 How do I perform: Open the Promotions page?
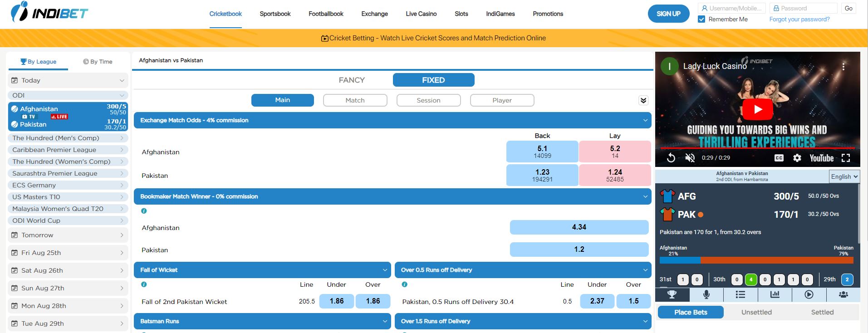(x=548, y=14)
